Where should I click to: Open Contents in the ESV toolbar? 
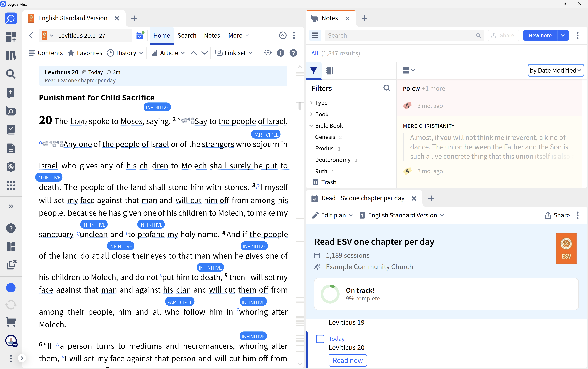(46, 53)
